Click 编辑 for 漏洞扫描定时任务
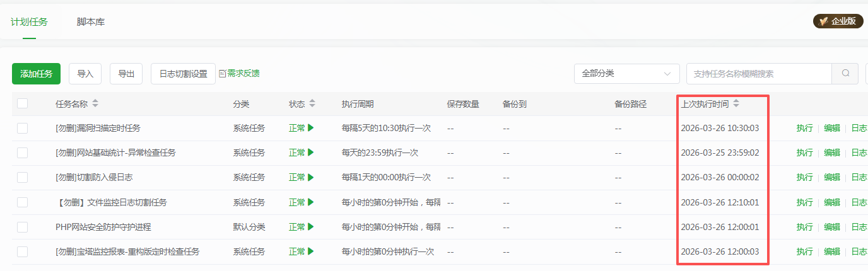Image resolution: width=868 pixels, height=271 pixels. pyautogui.click(x=832, y=128)
